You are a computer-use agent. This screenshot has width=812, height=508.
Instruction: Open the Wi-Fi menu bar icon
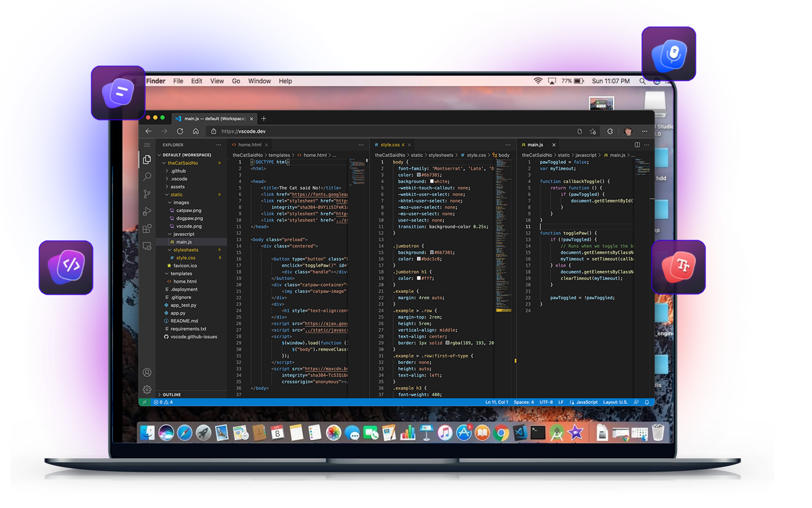click(538, 81)
